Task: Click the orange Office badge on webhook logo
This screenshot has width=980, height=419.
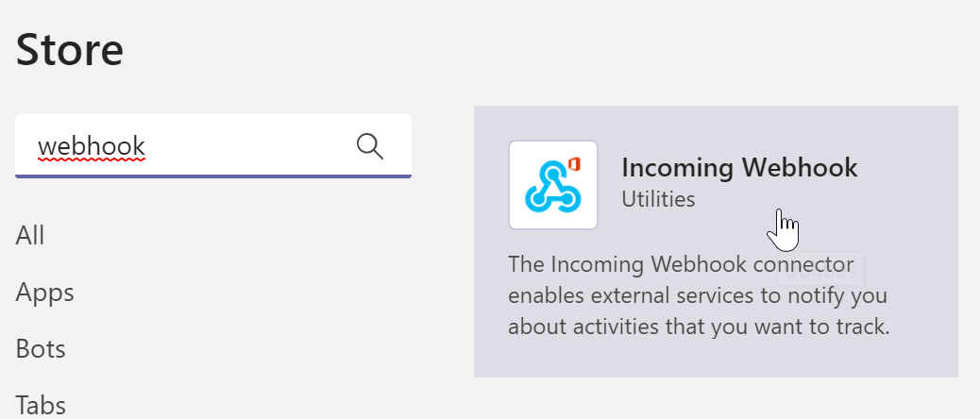Action: pos(575,165)
